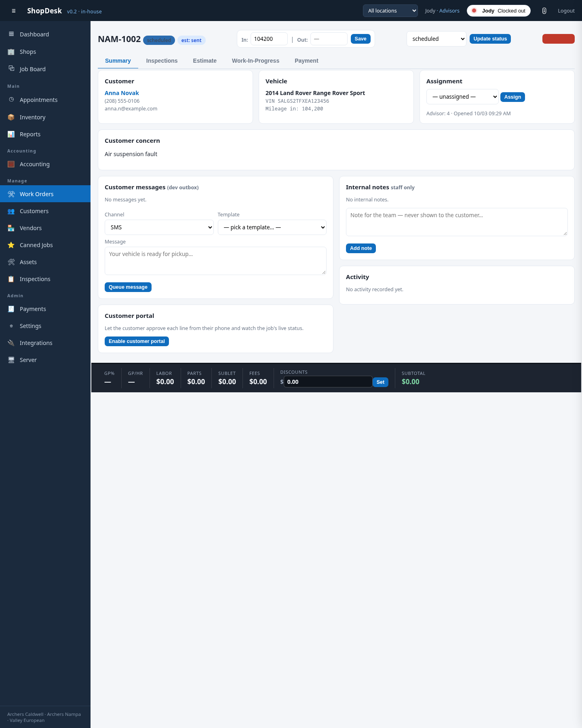The width and height of the screenshot is (582, 728).
Task: Go to Accounting page
Action: coord(45,164)
